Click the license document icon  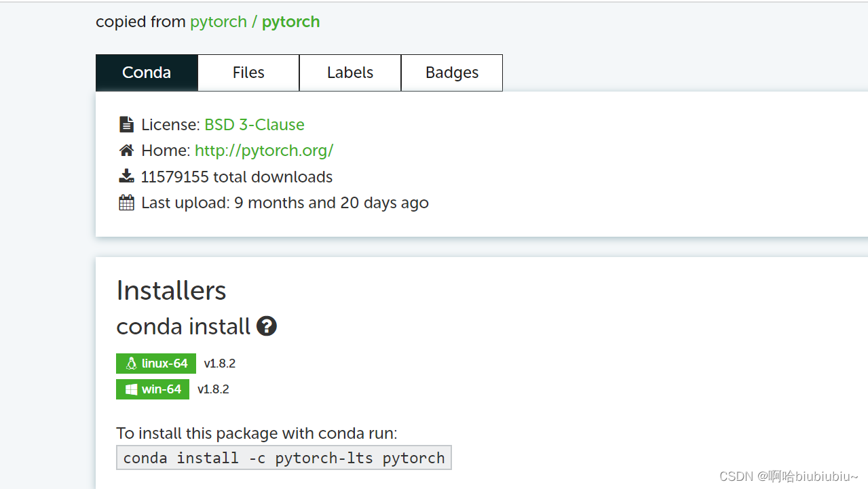tap(126, 123)
